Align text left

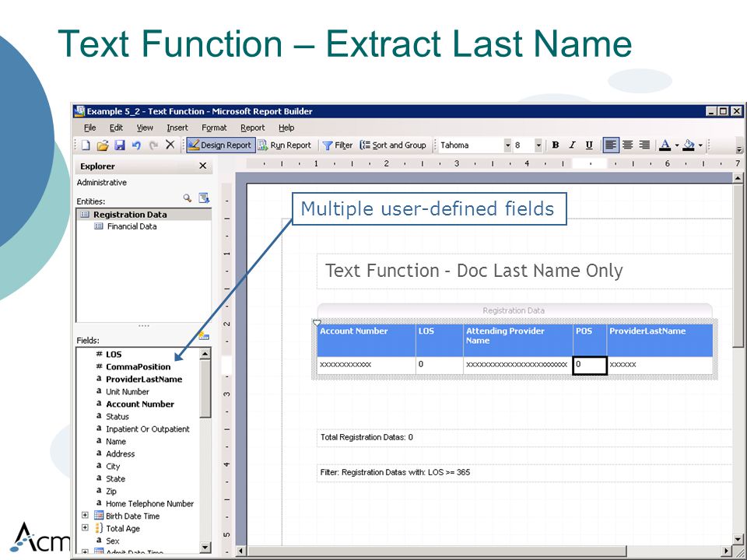[611, 145]
